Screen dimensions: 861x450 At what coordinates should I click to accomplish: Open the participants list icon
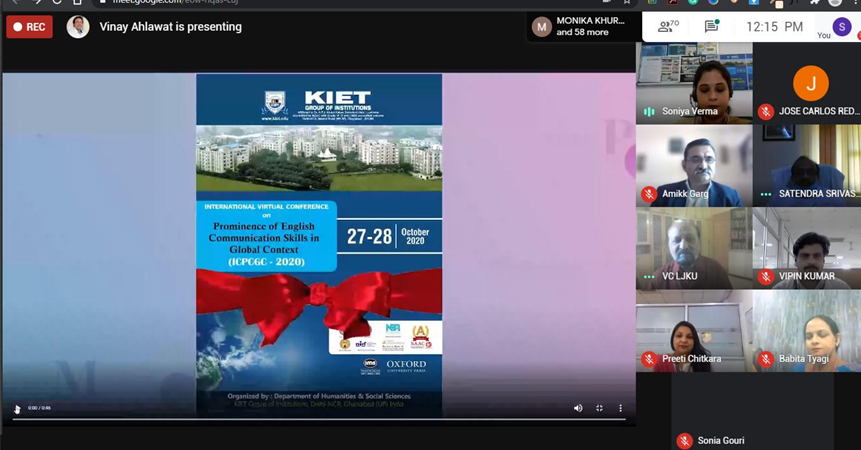tap(665, 27)
